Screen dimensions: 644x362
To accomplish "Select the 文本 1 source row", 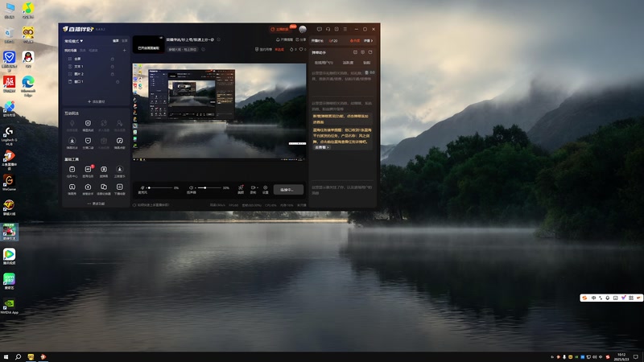I will click(x=95, y=67).
